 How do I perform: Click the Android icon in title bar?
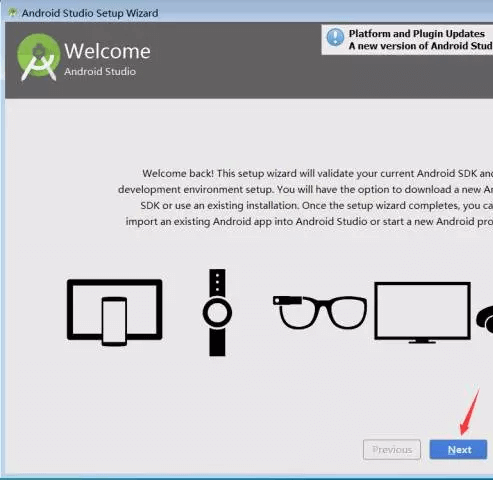coord(13,13)
